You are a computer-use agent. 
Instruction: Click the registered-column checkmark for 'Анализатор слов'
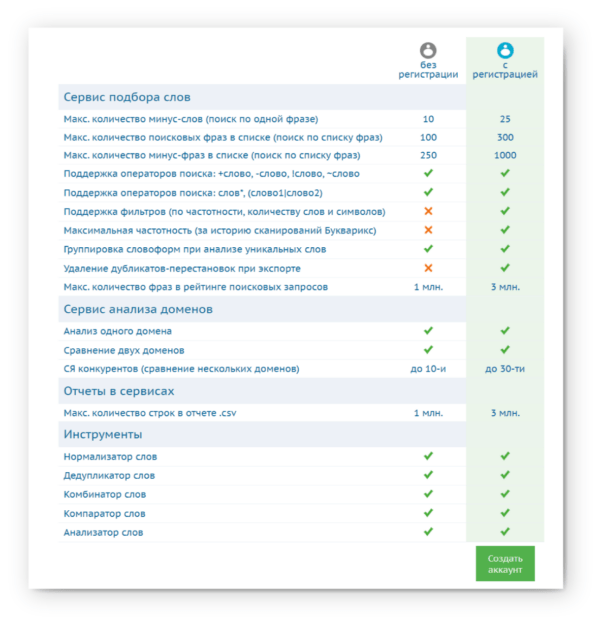505,532
